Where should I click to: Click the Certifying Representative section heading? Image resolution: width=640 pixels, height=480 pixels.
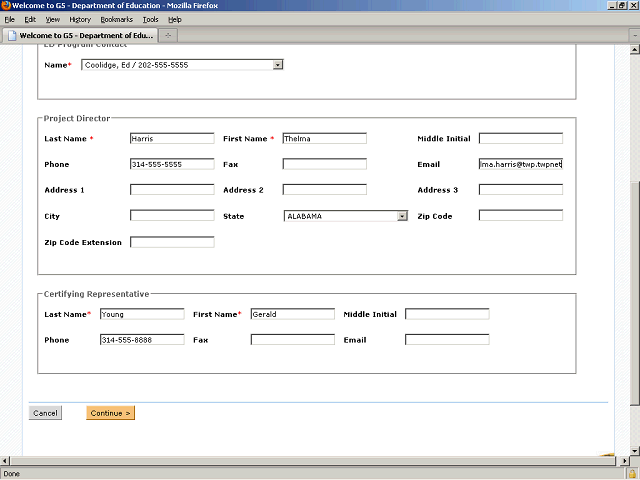pyautogui.click(x=96, y=294)
